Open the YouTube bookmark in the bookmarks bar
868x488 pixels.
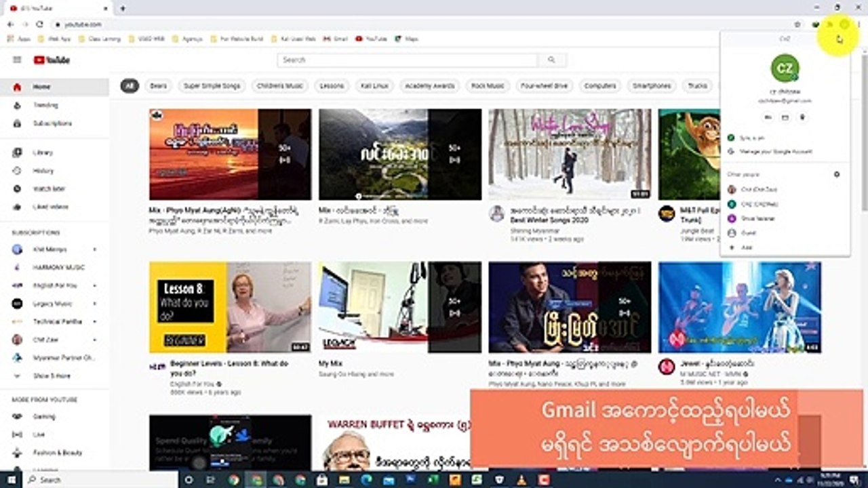coord(372,39)
